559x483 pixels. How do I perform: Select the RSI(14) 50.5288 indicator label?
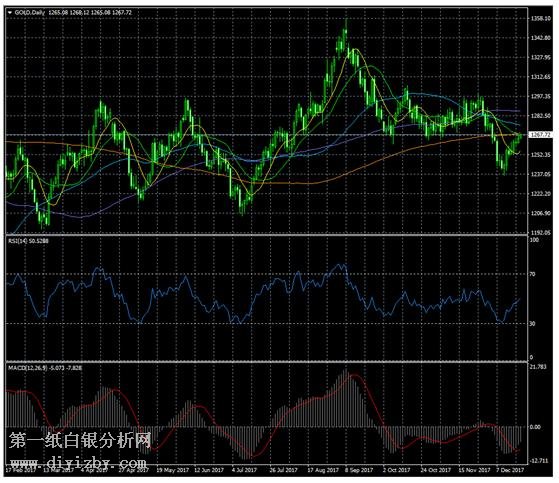[x=28, y=241]
